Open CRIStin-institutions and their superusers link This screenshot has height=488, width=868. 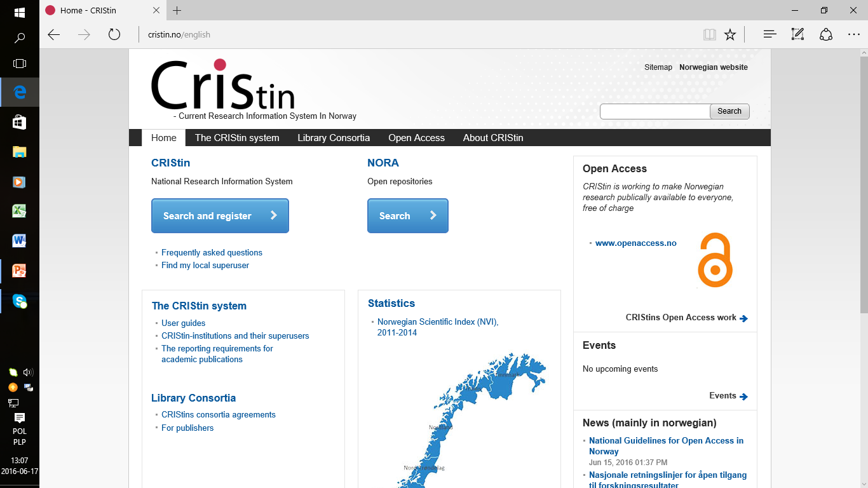tap(235, 335)
